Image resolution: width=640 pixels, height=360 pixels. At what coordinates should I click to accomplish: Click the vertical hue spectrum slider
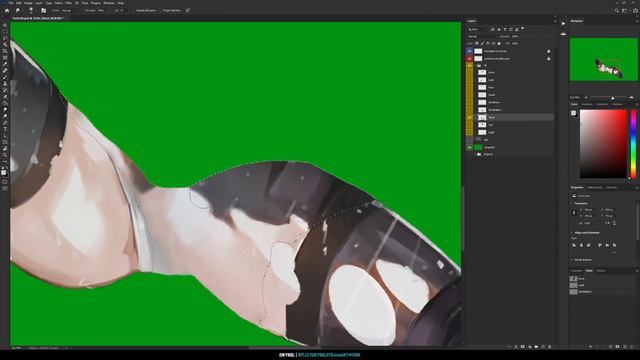pos(633,144)
